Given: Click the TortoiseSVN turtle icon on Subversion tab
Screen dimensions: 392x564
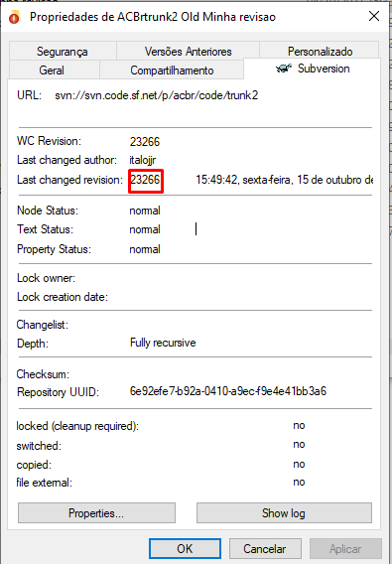Looking at the screenshot, I should coord(284,69).
